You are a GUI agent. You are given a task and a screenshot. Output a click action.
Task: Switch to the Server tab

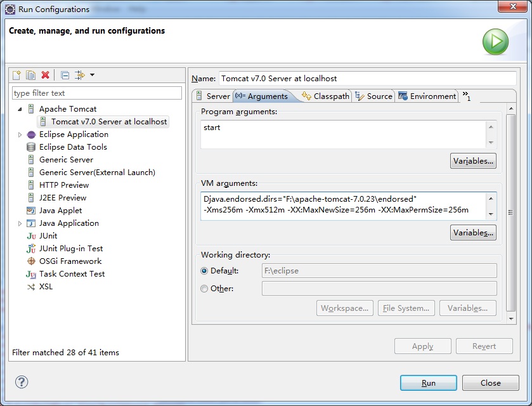click(214, 96)
